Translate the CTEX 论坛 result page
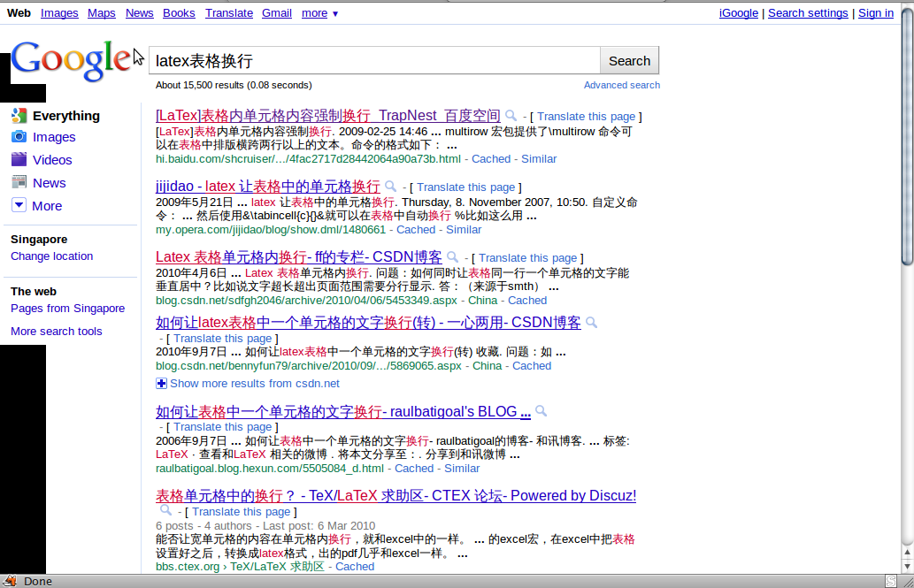This screenshot has height=588, width=914. pos(242,512)
